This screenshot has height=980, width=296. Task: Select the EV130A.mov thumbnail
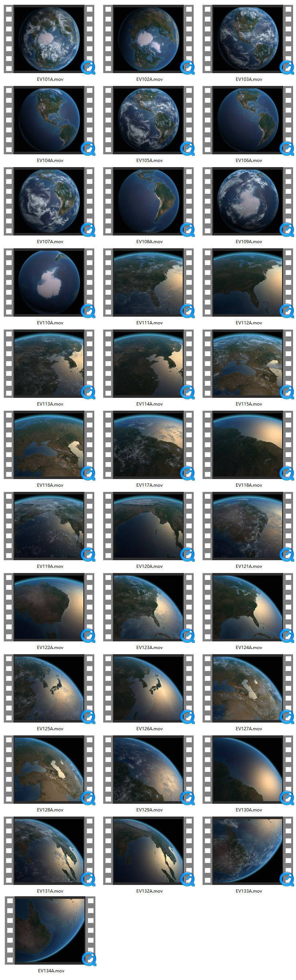pyautogui.click(x=248, y=769)
